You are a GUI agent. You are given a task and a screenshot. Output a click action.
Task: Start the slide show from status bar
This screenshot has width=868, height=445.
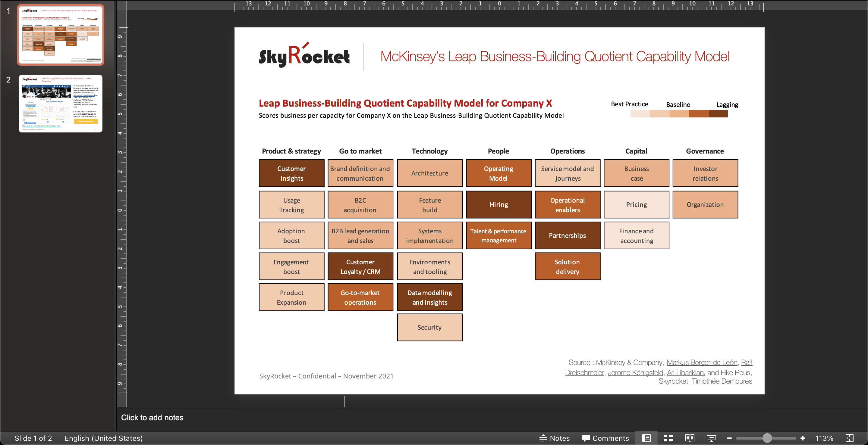pos(711,438)
